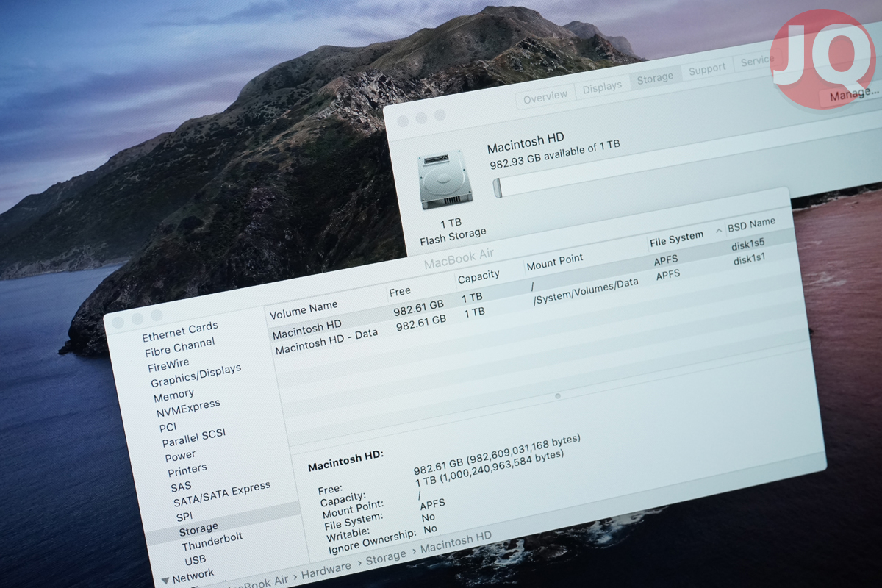The width and height of the screenshot is (882, 588).
Task: Click the 'Flash Storage' label under the drive
Action: (x=453, y=237)
